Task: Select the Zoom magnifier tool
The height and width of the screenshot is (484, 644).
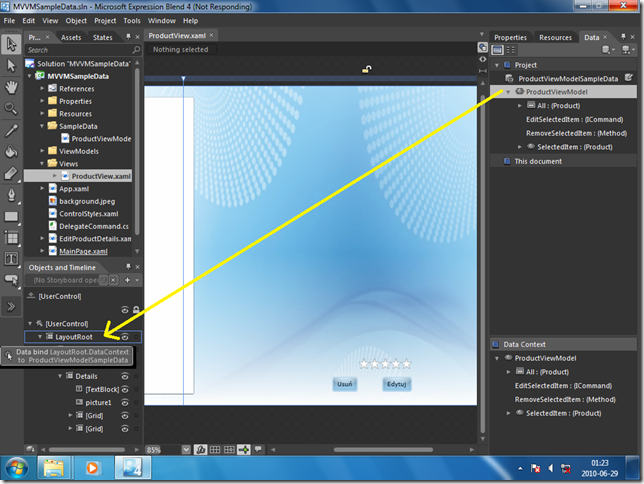Action: pos(11,108)
